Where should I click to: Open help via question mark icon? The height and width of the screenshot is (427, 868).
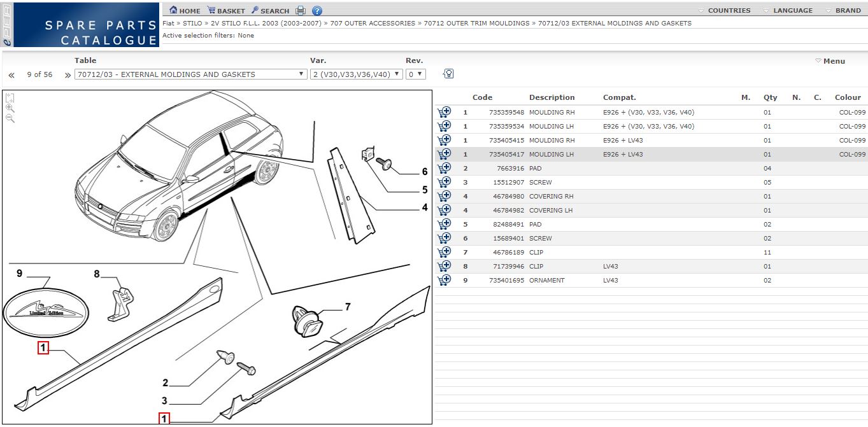317,10
